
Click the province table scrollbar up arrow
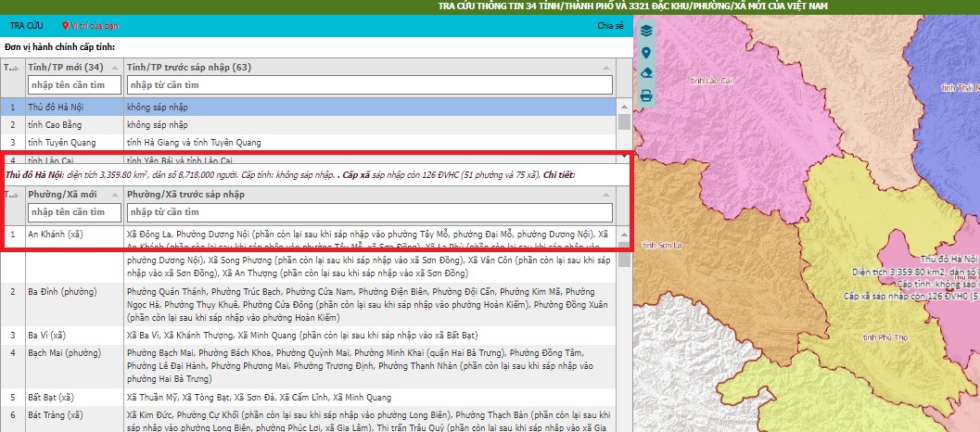pos(624,107)
